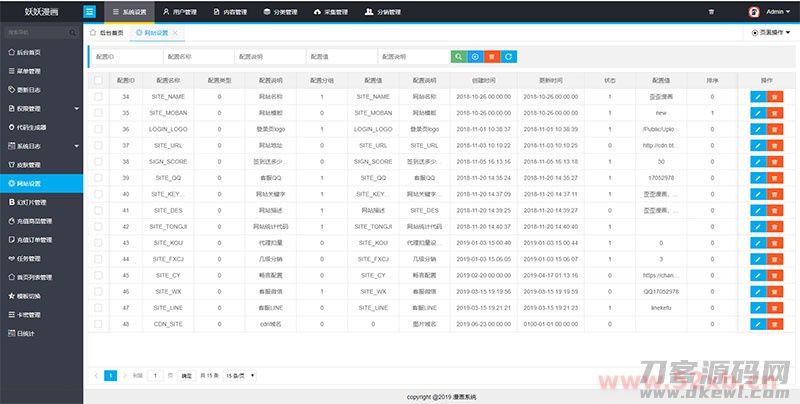Open the 15 条/页 page size dropdown
This screenshot has width=800, height=404.
coord(240,375)
